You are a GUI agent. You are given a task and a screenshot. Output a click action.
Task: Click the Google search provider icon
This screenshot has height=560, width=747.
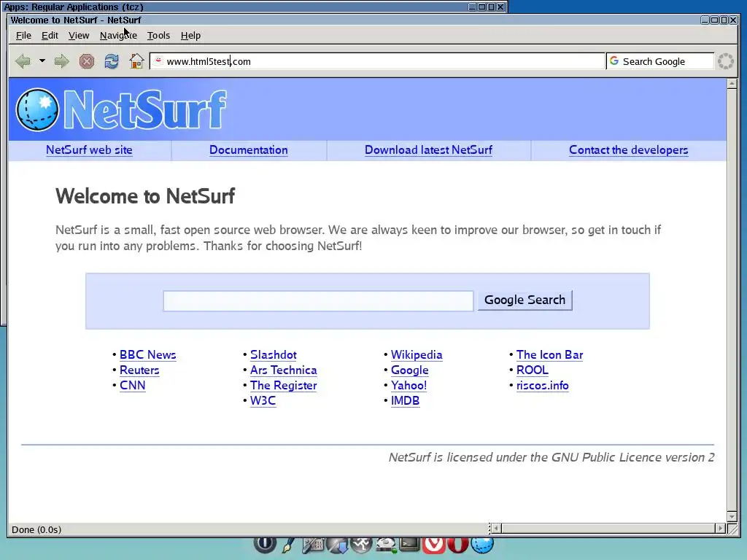click(614, 61)
